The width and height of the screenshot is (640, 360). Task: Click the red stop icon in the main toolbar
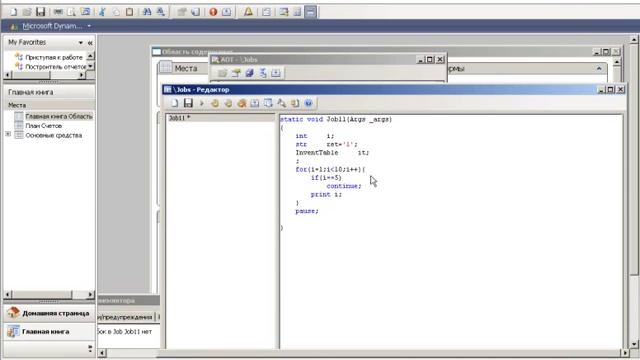click(213, 12)
